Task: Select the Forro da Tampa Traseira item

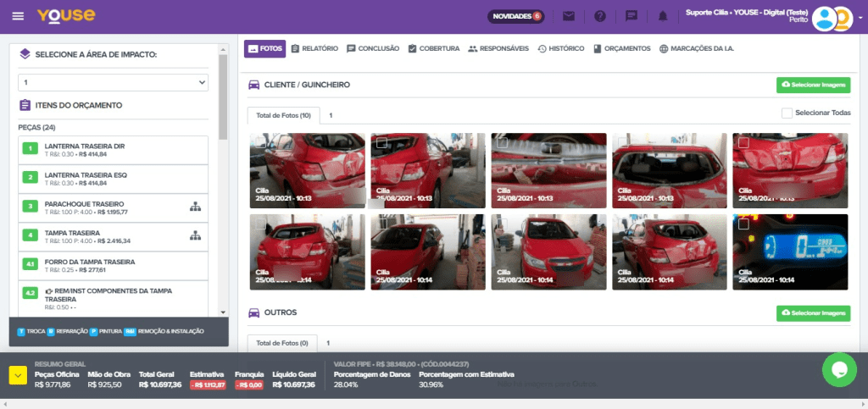Action: [113, 266]
